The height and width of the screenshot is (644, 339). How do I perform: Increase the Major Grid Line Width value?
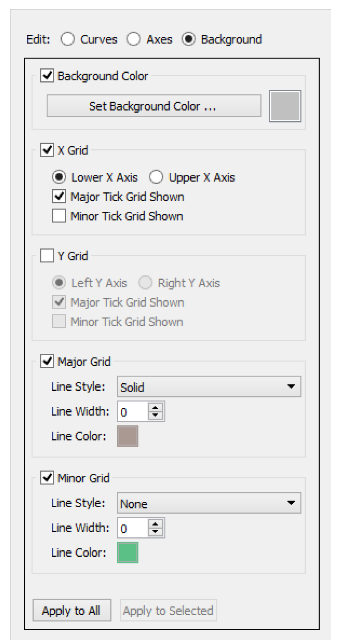coord(155,407)
